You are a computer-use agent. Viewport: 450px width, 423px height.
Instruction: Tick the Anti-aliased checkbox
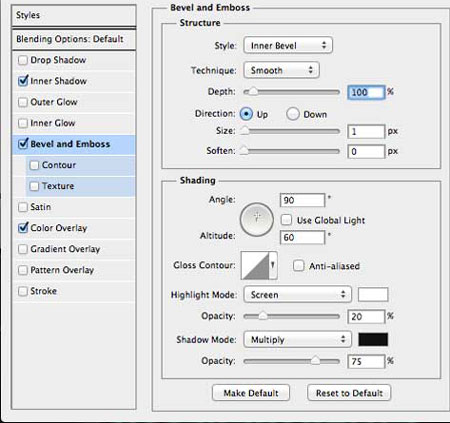298,266
